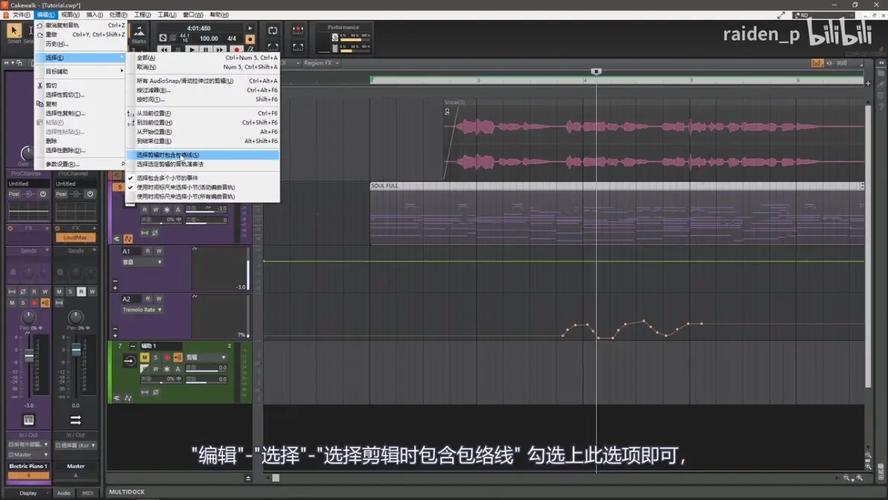Choose 撤消 Ctrl+Z in Edit menu
Viewport: 888px width, 500px height.
(80, 25)
